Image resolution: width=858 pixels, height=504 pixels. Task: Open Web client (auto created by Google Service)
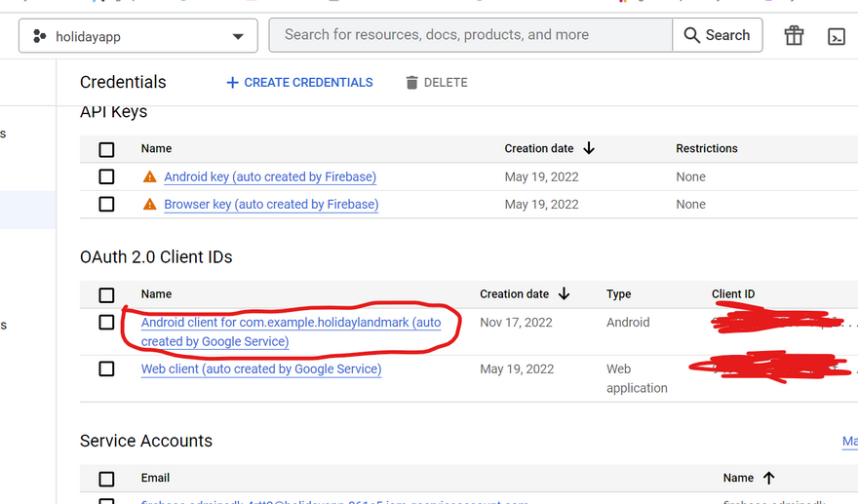point(261,369)
